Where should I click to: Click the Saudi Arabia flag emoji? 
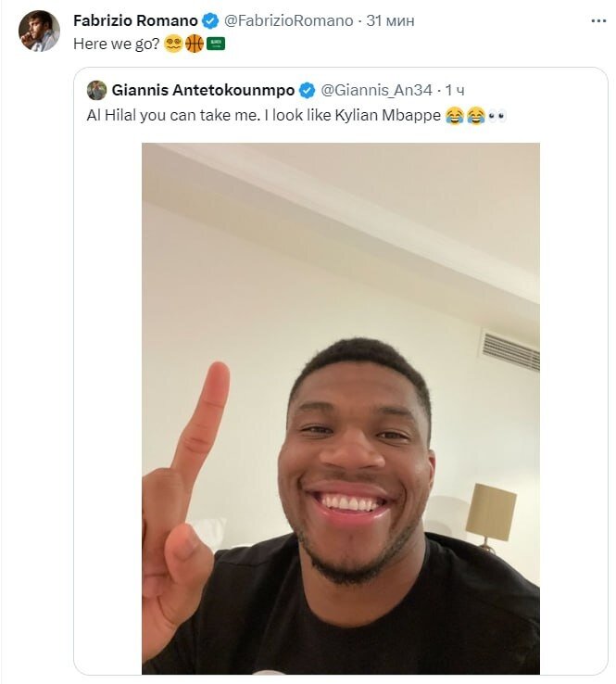[x=215, y=44]
